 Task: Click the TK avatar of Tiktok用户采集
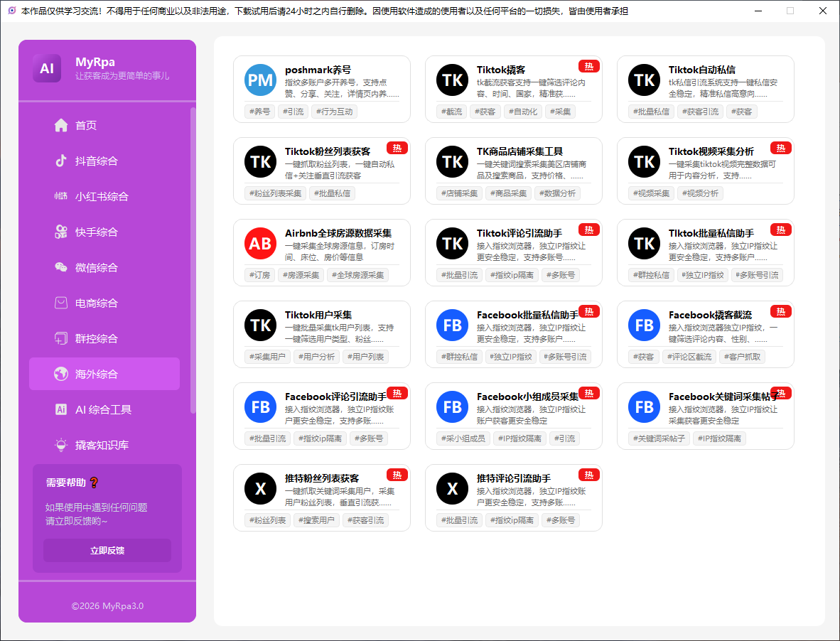(260, 325)
